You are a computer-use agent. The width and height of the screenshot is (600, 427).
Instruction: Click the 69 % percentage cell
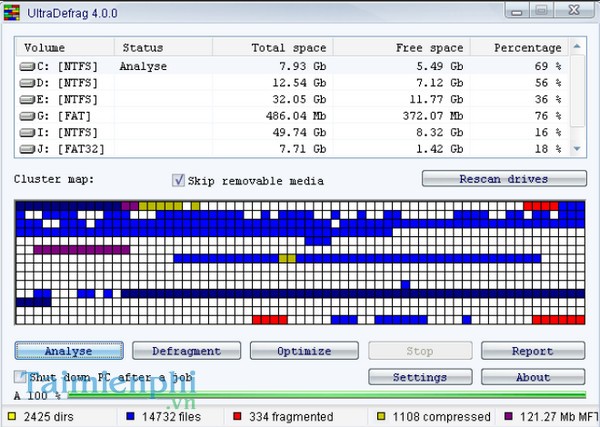[x=548, y=66]
